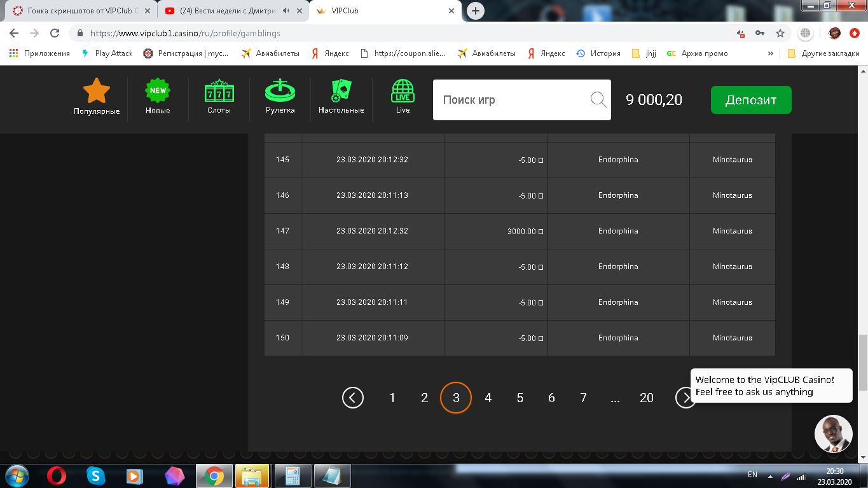Open the Рулетка category
Image resolution: width=868 pixels, height=488 pixels.
coord(280,97)
